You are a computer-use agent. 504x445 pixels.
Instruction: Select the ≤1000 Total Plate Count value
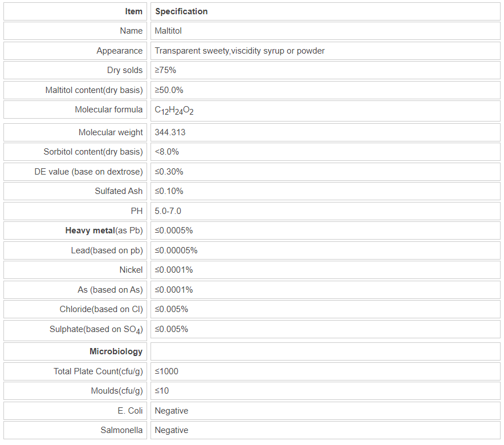pyautogui.click(x=166, y=371)
